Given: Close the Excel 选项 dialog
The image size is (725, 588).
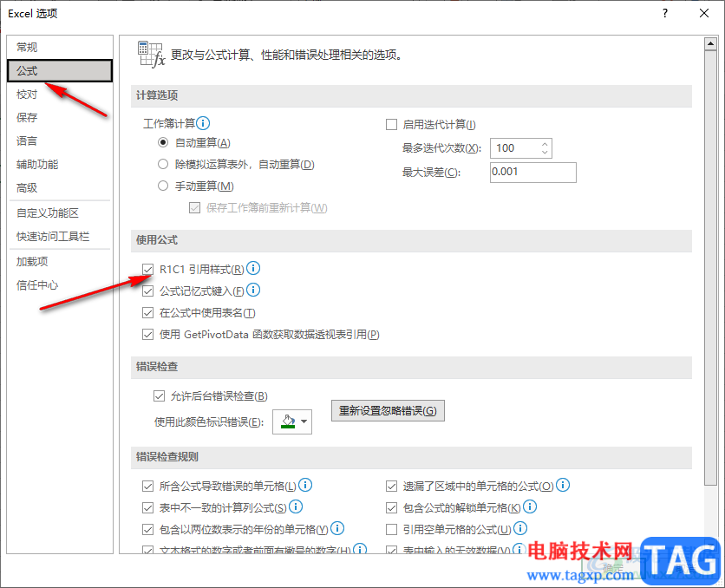Looking at the screenshot, I should [x=704, y=13].
